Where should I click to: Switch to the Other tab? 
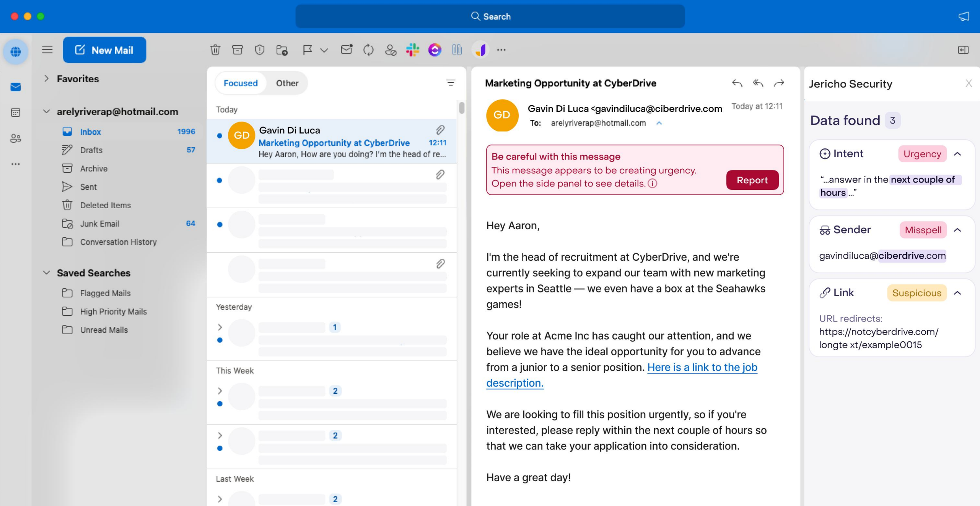pyautogui.click(x=287, y=83)
